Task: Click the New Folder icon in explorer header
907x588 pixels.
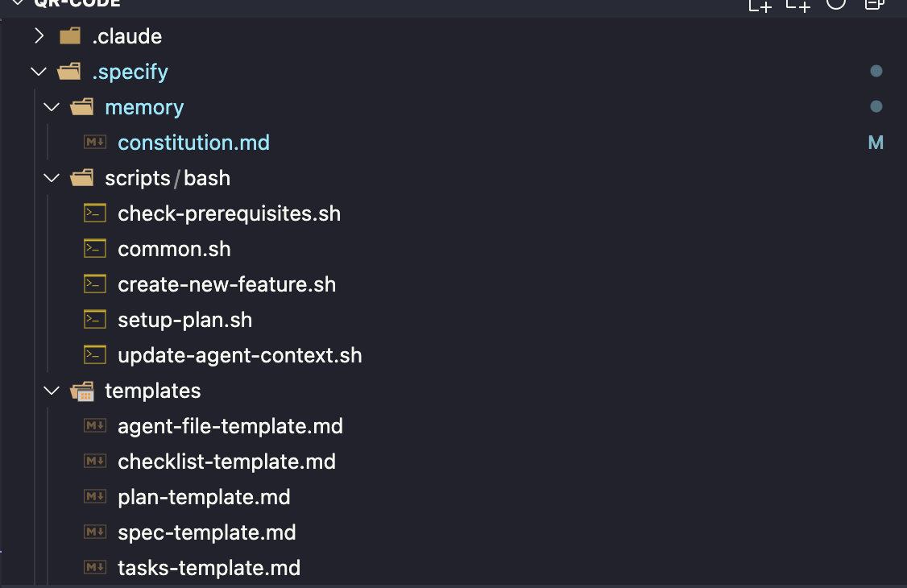Action: click(x=797, y=5)
